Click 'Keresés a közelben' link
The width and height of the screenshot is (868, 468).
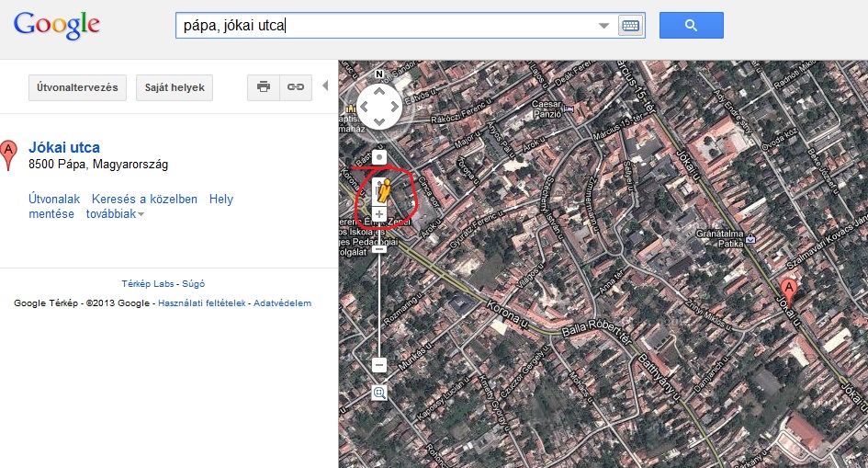(x=144, y=199)
